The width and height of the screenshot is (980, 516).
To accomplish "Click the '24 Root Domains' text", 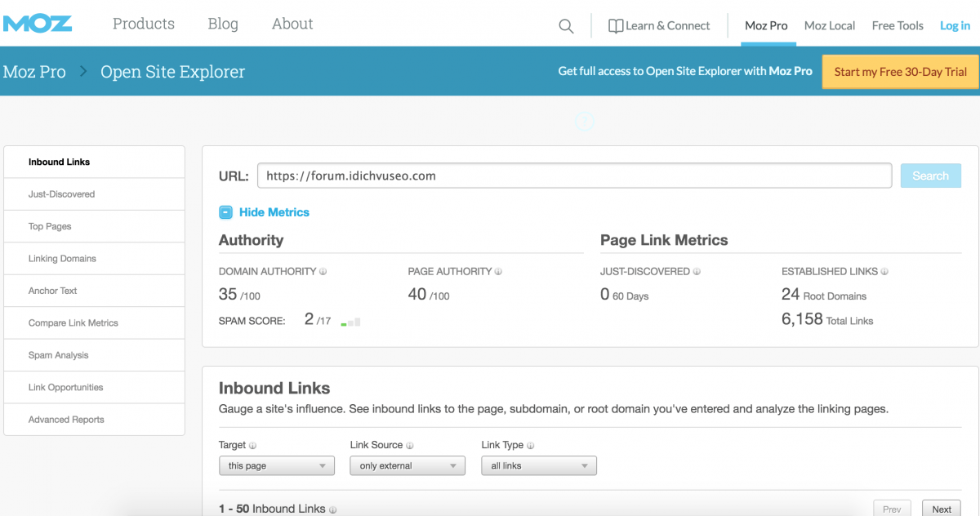I will coord(824,295).
